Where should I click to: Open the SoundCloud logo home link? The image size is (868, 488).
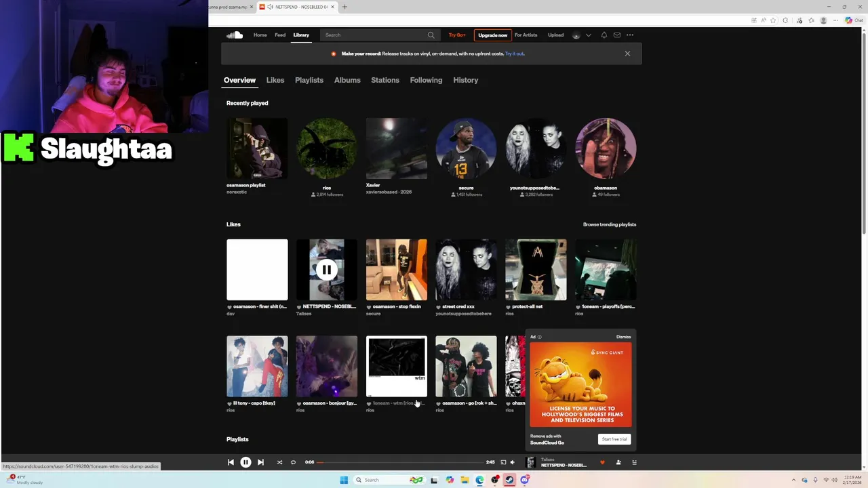click(x=235, y=35)
